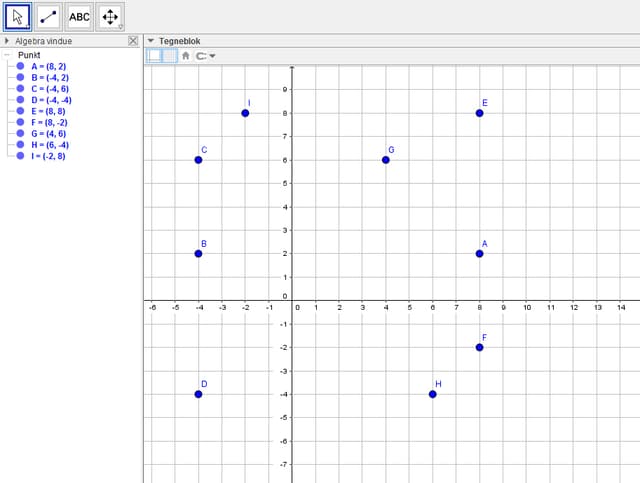Toggle visibility of point A in algebra list
This screenshot has height=483, width=640.
click(x=20, y=66)
